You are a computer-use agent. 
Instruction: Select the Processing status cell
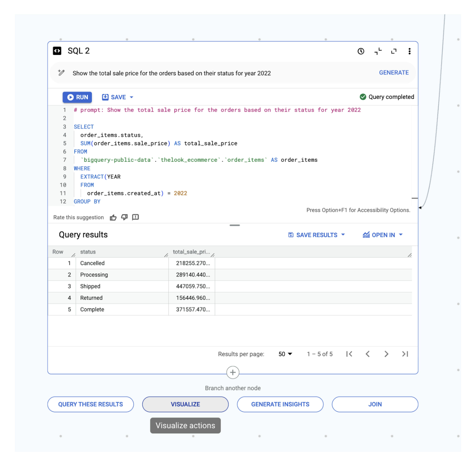tap(122, 275)
